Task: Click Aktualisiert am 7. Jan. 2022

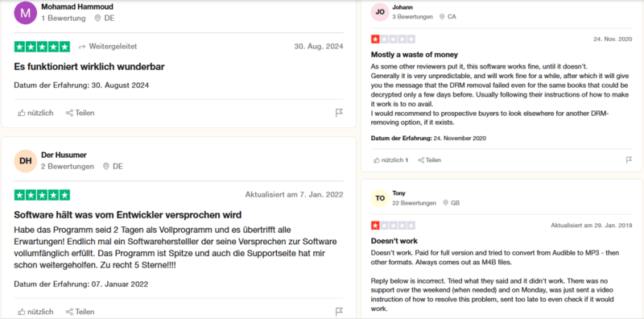Action: tap(294, 194)
